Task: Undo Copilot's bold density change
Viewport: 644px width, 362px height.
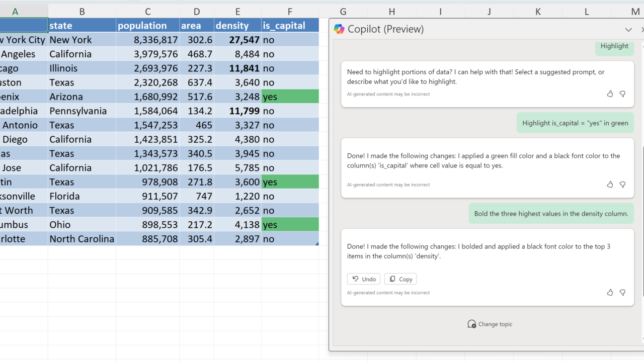Action: point(364,279)
